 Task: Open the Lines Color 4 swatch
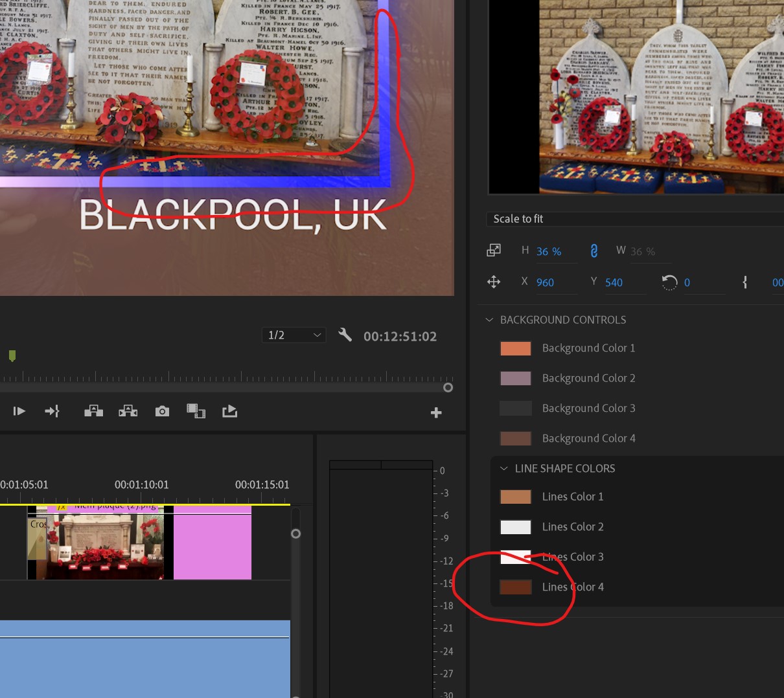515,587
